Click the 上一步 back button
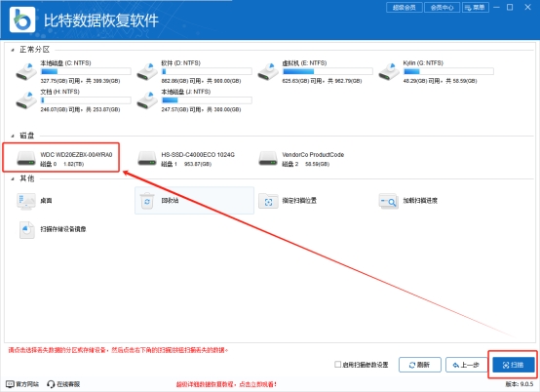This screenshot has width=540, height=392. click(466, 365)
